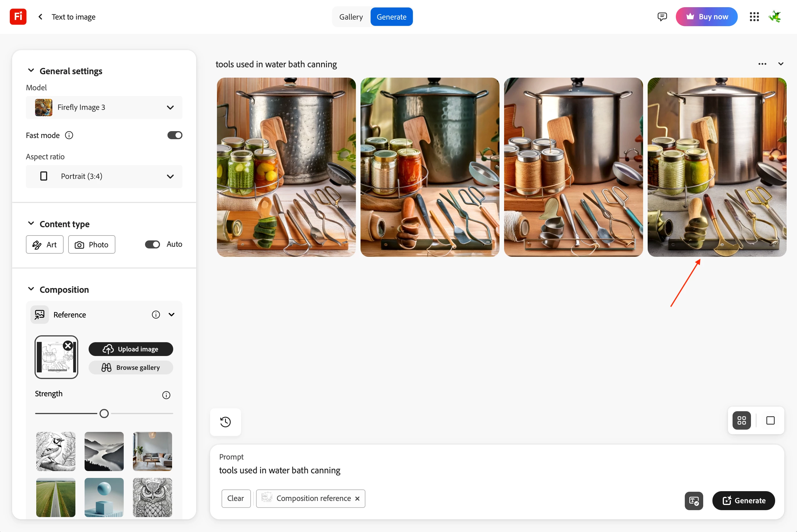797x532 pixels.
Task: Click the Strength slider handle
Action: (x=104, y=414)
